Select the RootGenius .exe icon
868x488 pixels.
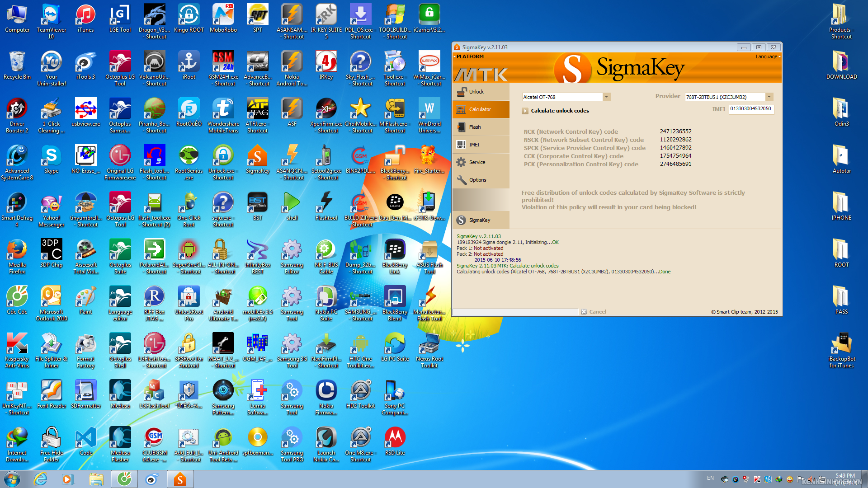189,162
